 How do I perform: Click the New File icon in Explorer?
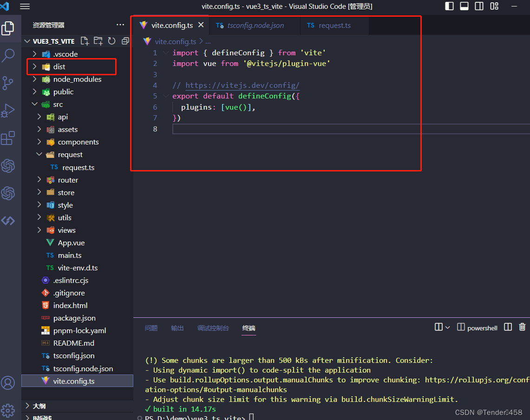85,41
